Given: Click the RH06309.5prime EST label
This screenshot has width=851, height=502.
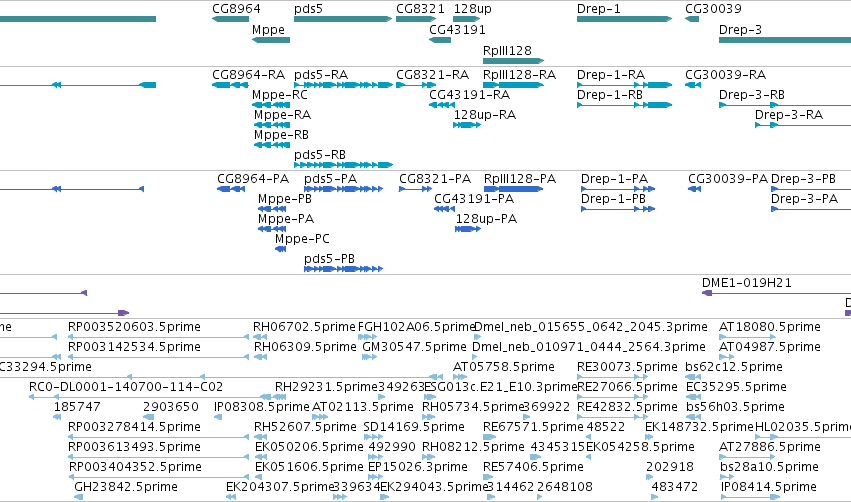Looking at the screenshot, I should click(305, 347).
